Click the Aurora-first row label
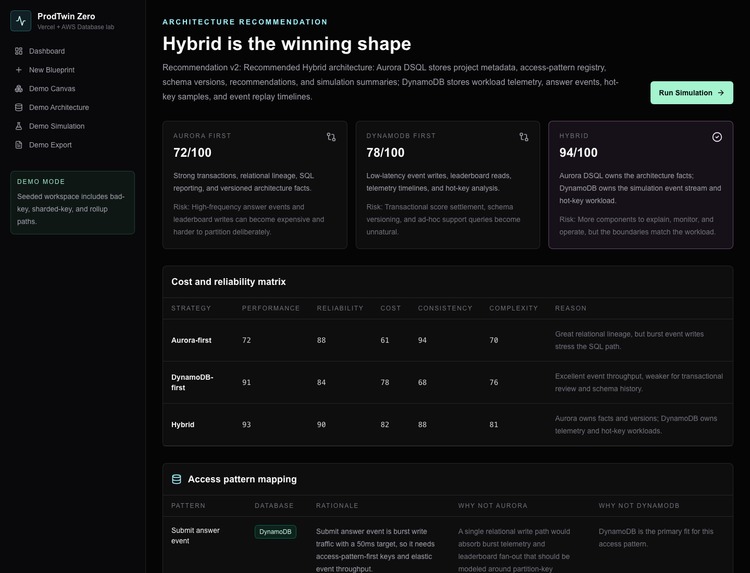 [191, 340]
